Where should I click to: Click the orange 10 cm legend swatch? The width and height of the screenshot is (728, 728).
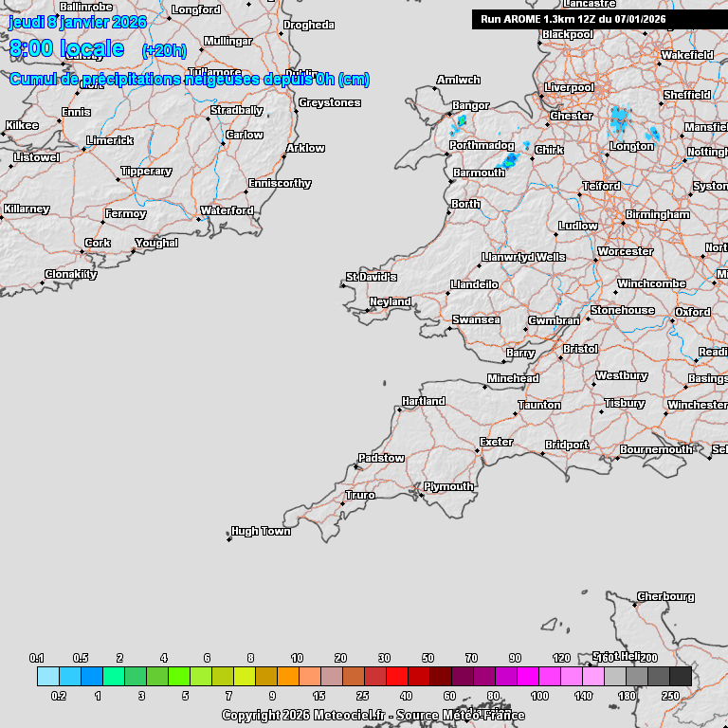[x=288, y=677]
